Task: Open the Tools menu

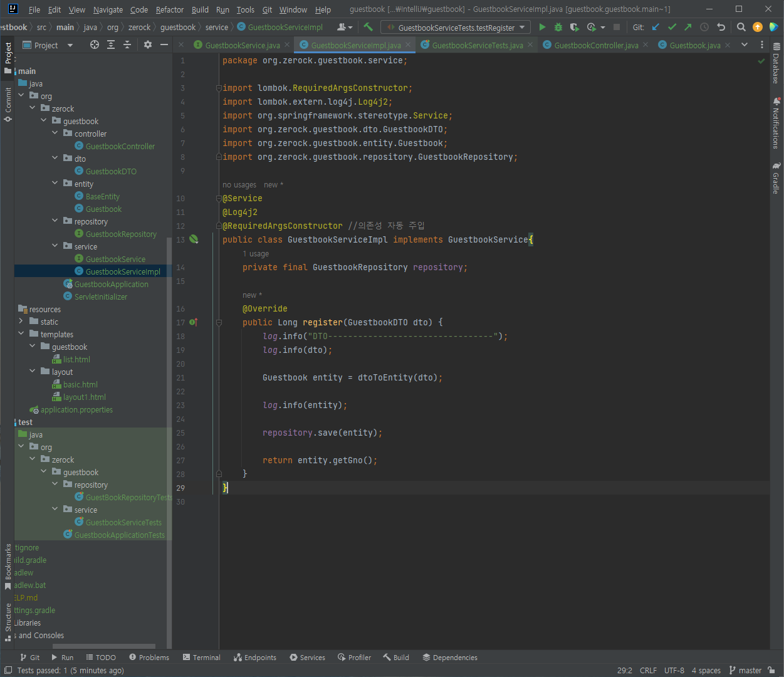Action: [245, 9]
